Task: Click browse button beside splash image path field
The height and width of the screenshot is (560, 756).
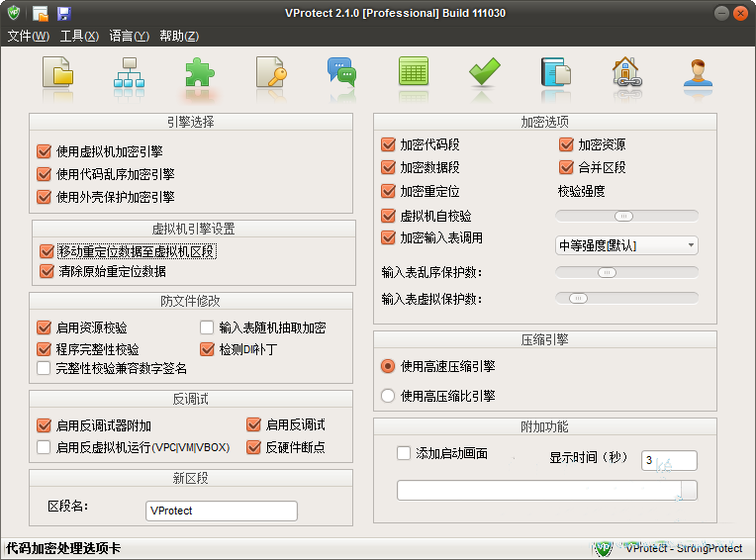Action: click(x=689, y=491)
